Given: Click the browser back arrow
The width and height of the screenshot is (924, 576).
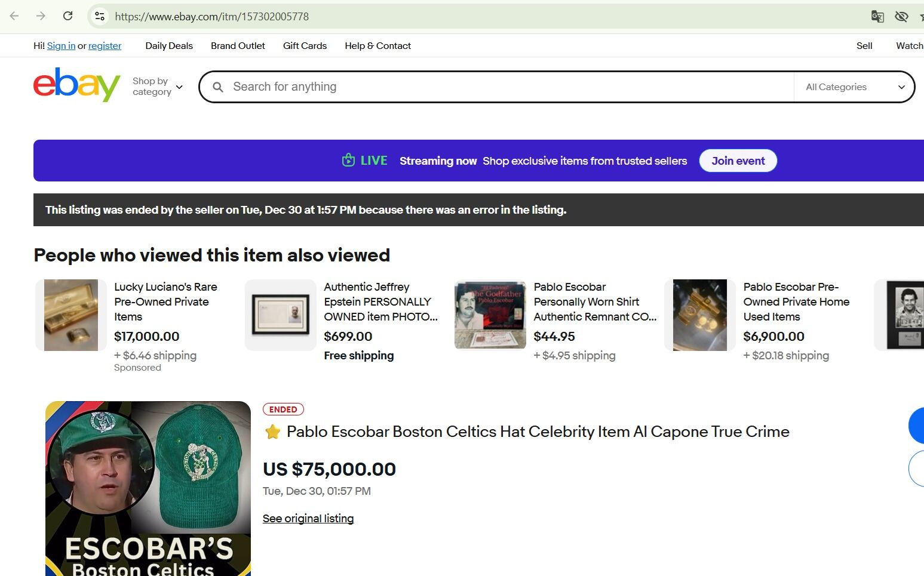Looking at the screenshot, I should point(14,16).
